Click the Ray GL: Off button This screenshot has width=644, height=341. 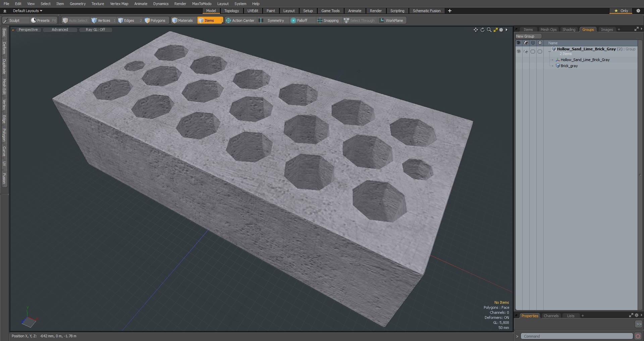pyautogui.click(x=95, y=30)
